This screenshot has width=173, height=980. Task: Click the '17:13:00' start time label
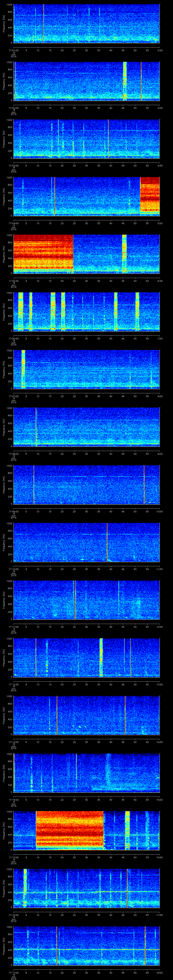click(13, 742)
